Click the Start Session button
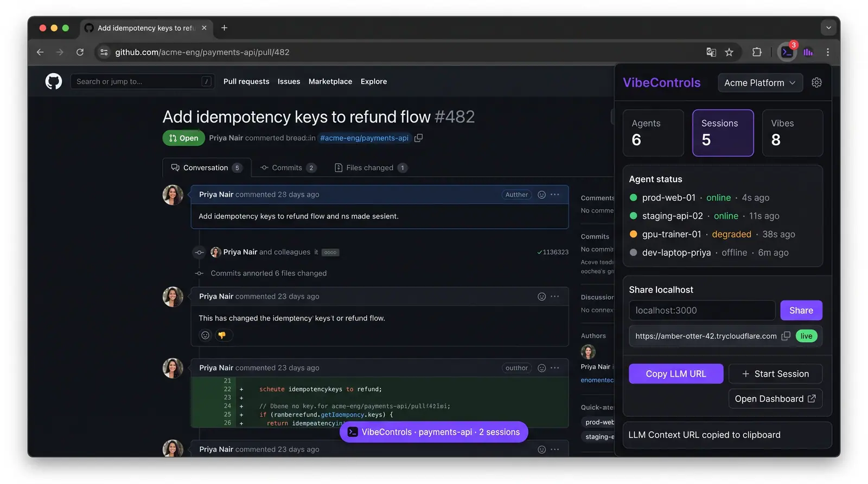The width and height of the screenshot is (868, 484). (775, 374)
